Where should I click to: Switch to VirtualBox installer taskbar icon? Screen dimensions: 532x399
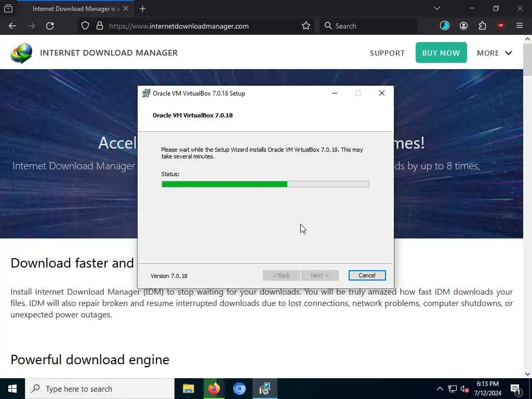point(264,389)
